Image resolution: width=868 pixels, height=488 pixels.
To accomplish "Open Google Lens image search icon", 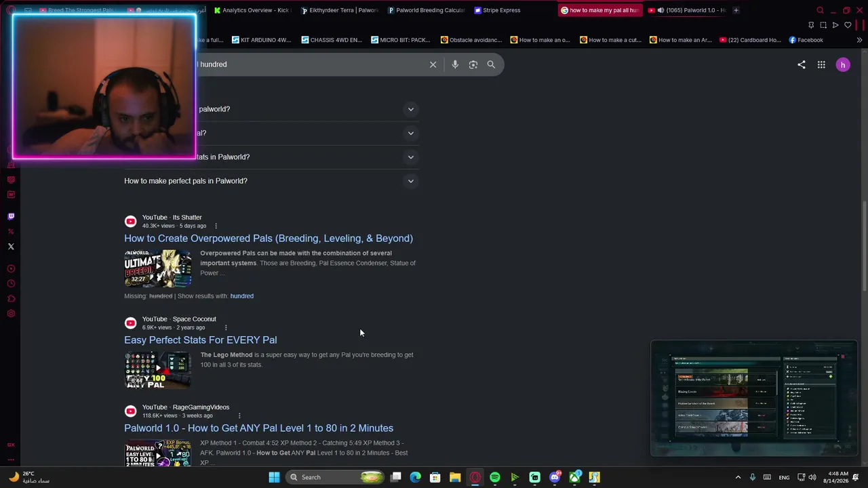I will [x=473, y=64].
